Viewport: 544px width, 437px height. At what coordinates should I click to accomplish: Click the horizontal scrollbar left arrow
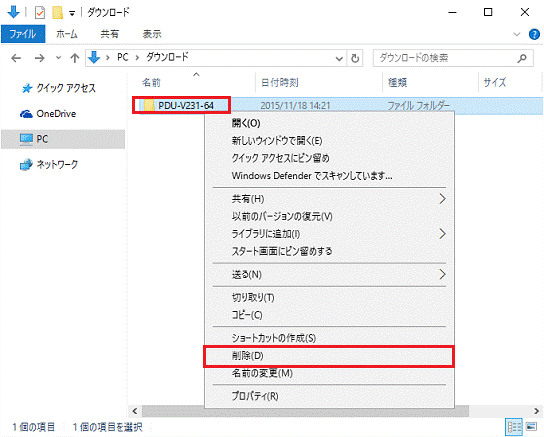click(135, 411)
